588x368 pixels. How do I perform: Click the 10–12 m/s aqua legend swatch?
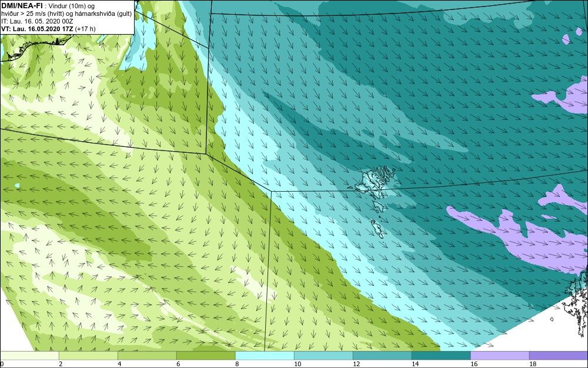click(323, 355)
